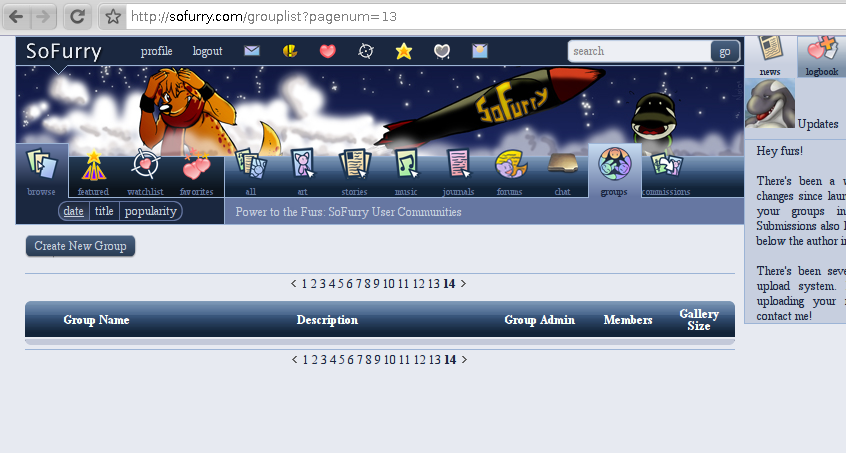Click the Description column header

327,320
